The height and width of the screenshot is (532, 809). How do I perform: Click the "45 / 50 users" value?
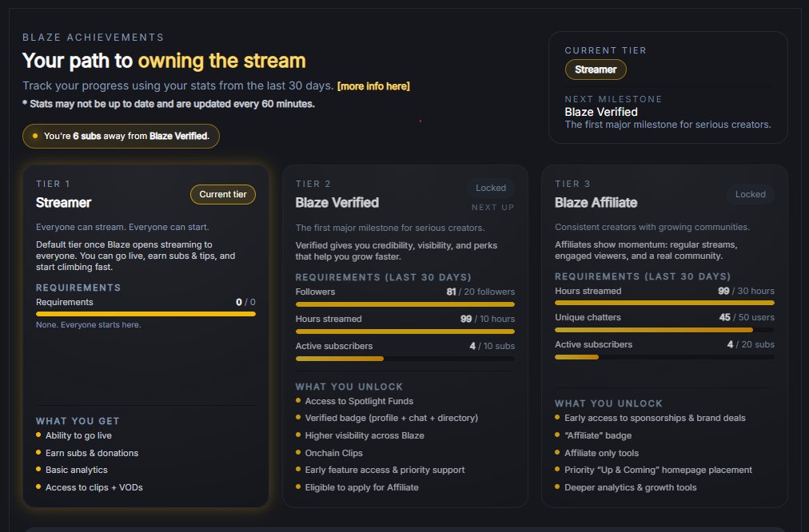click(747, 318)
